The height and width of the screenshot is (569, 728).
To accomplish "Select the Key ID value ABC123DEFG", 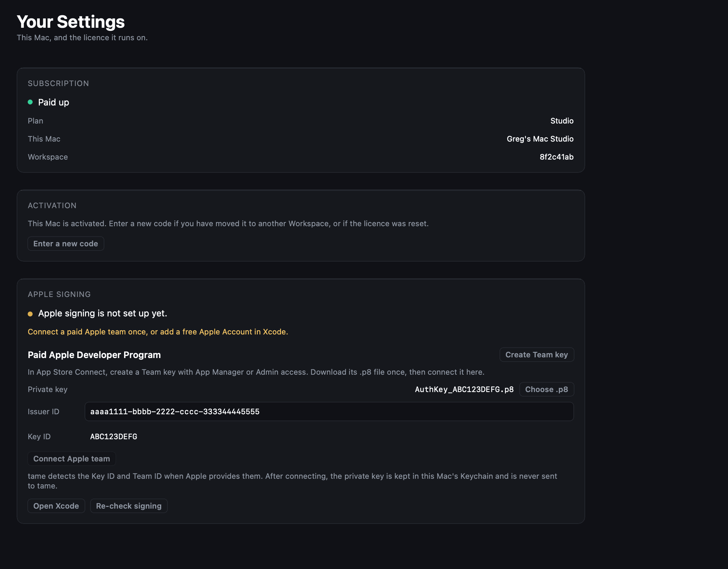I will pyautogui.click(x=114, y=436).
